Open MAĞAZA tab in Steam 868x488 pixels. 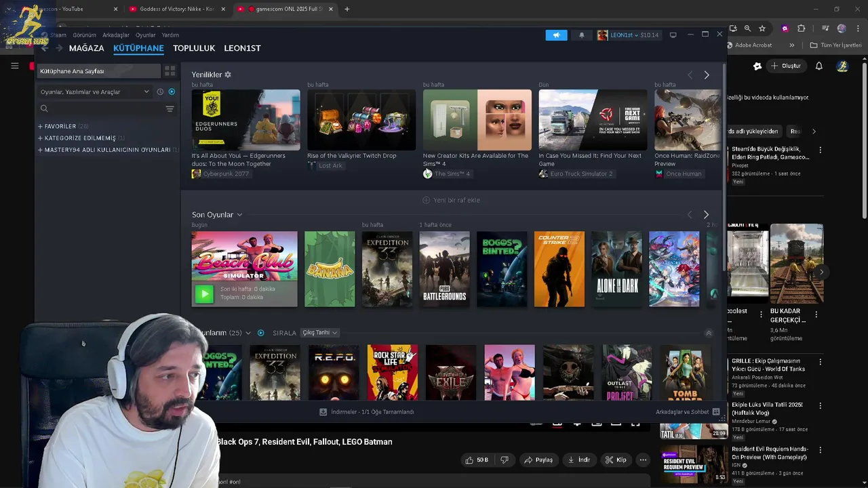[86, 48]
